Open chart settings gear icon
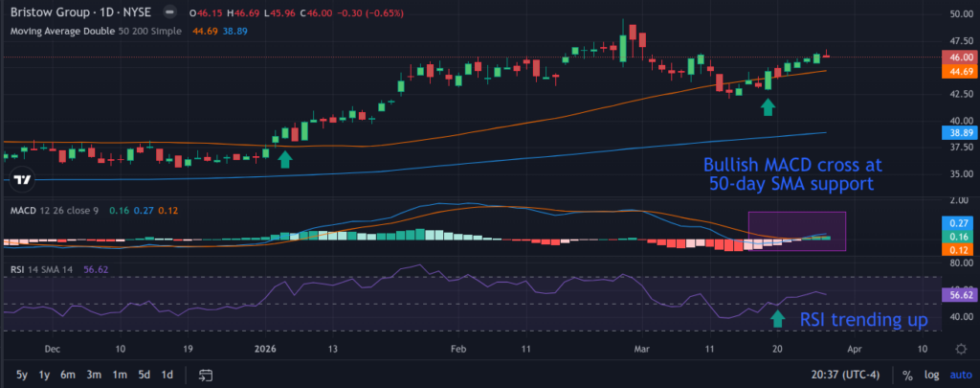The image size is (980, 388). coord(961,349)
